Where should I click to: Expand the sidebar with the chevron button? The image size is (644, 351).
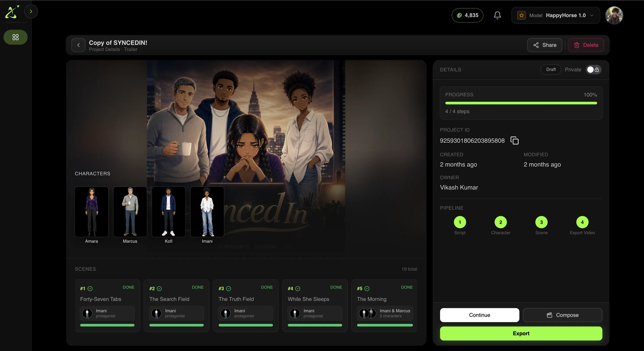(31, 12)
